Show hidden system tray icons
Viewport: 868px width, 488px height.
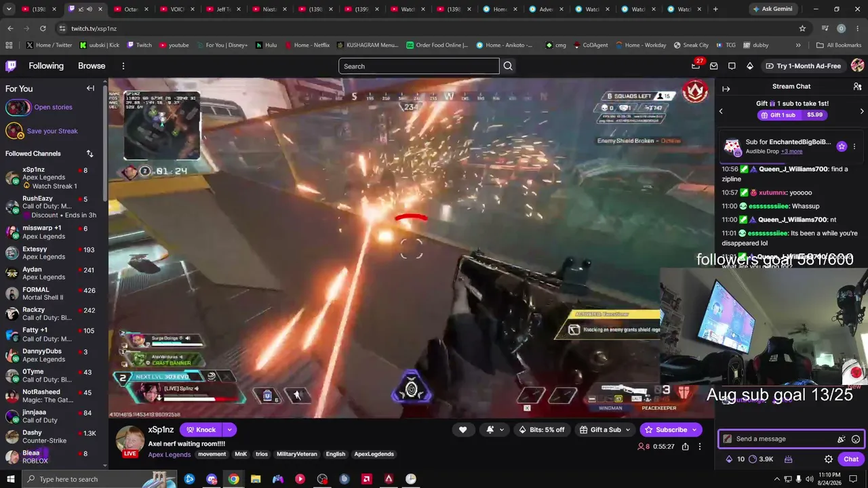(x=776, y=479)
